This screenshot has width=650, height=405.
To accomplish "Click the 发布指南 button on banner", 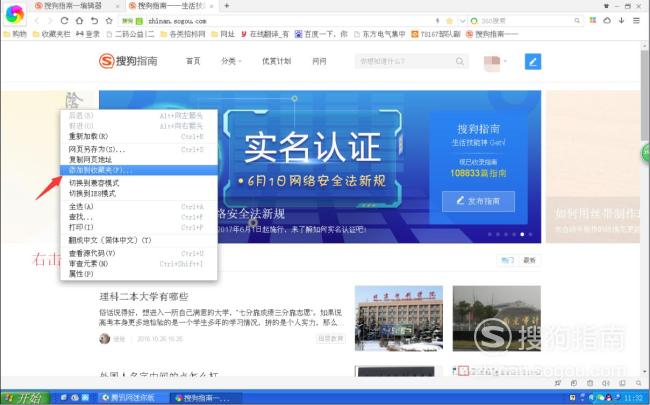I will point(478,201).
